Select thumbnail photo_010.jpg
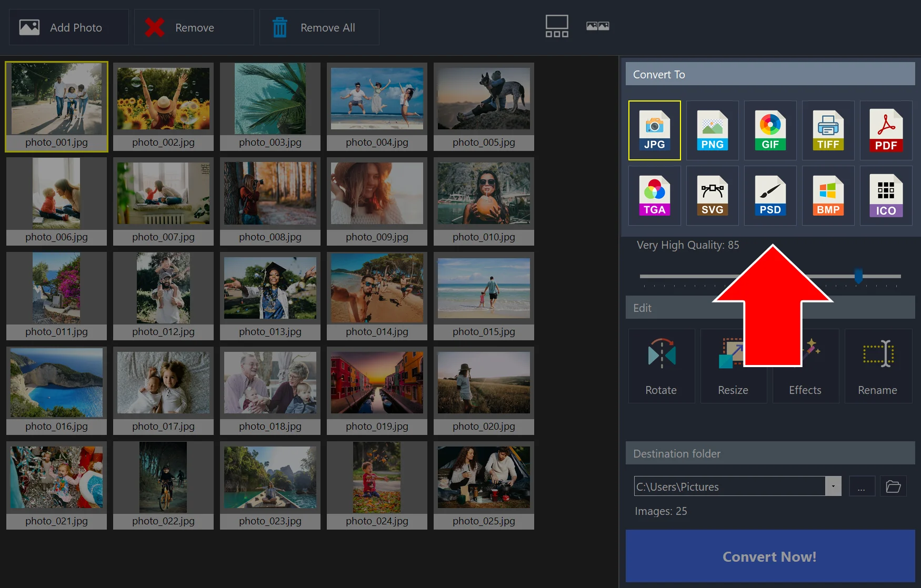The image size is (921, 588). click(484, 201)
